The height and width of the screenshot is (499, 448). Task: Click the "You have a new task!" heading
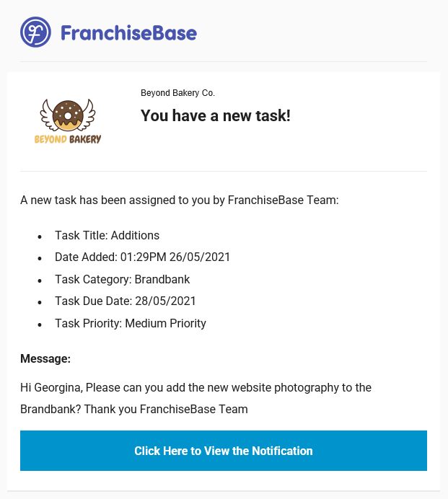(215, 115)
